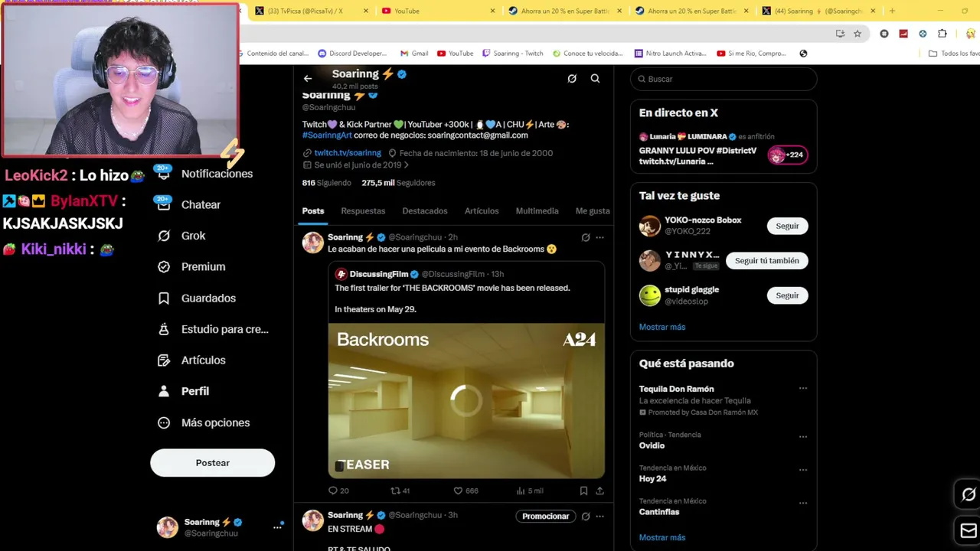Open the floating messages envelope button
This screenshot has height=551, width=980.
pos(968,530)
